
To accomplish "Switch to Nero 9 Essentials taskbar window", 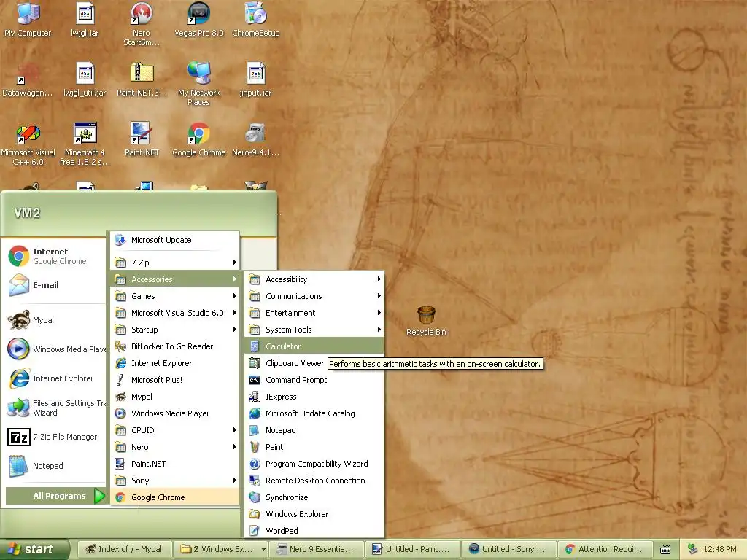I will pos(317,549).
